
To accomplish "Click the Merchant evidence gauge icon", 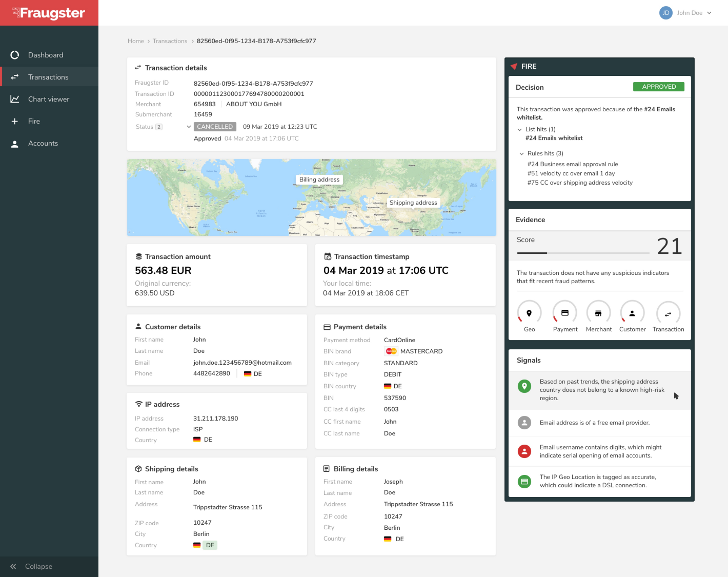I will point(598,313).
